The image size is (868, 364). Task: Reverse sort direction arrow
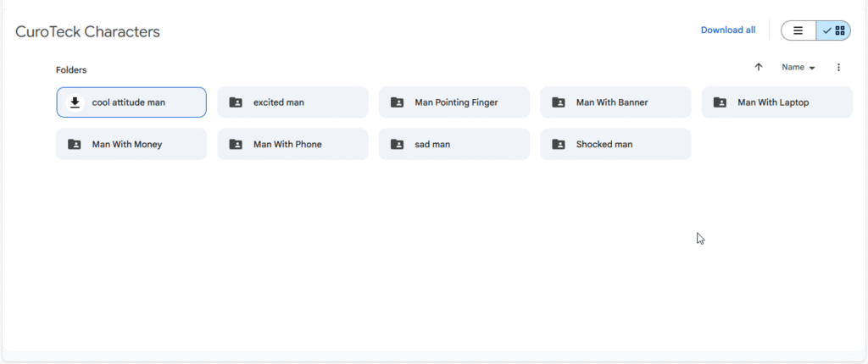[x=759, y=67]
